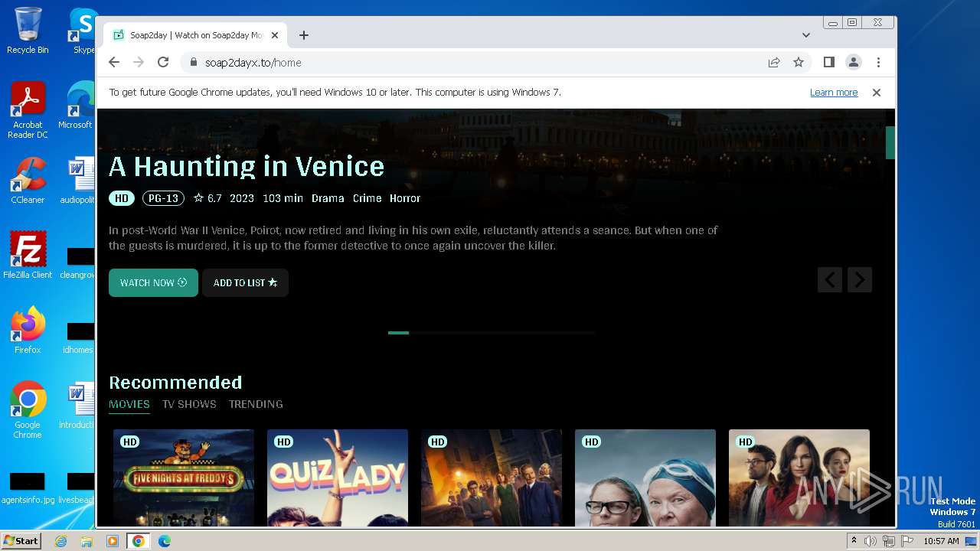Image resolution: width=980 pixels, height=551 pixels.
Task: Open the Quiz Lady poster
Action: coord(338,478)
